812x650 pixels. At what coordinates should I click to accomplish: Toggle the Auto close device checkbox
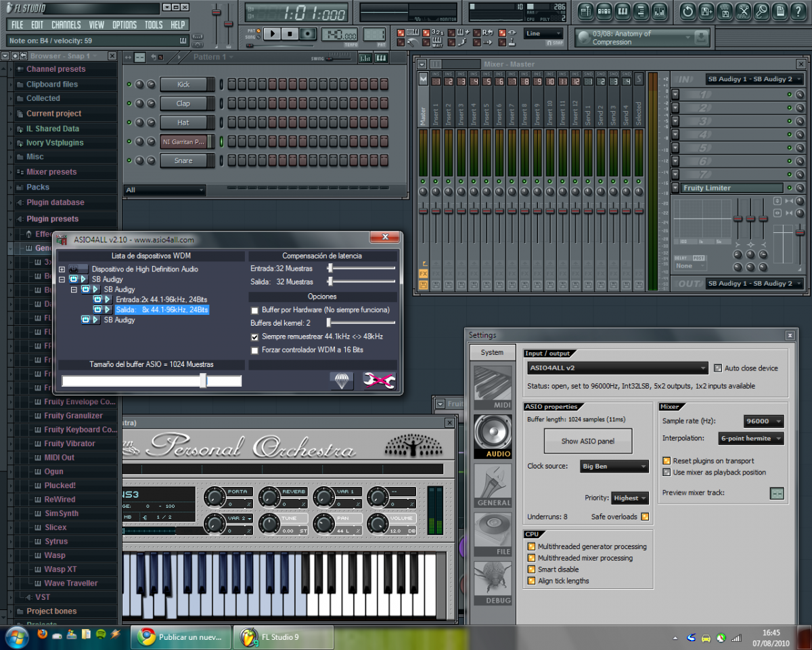tap(718, 368)
